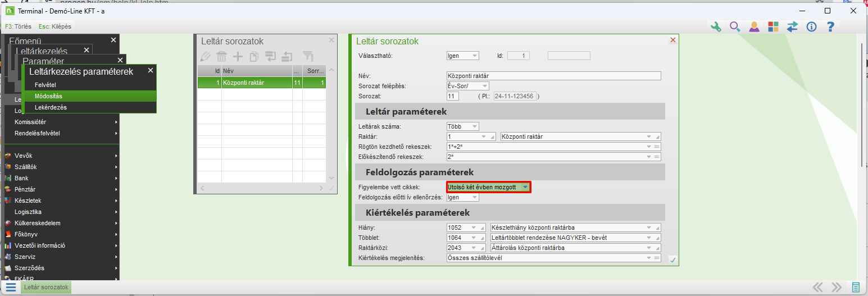Open the green wrench settings icon
868x296 pixels.
pos(716,26)
